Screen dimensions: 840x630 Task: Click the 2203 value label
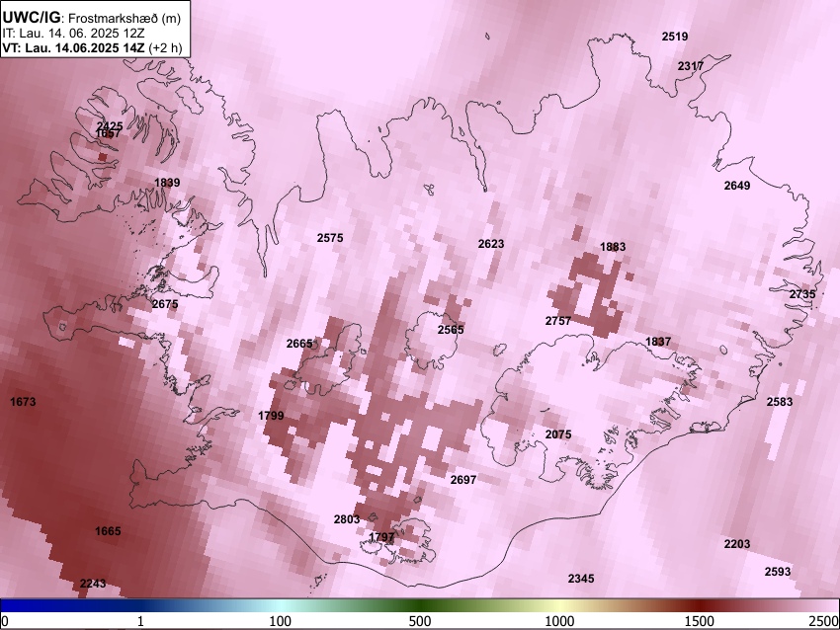point(737,544)
